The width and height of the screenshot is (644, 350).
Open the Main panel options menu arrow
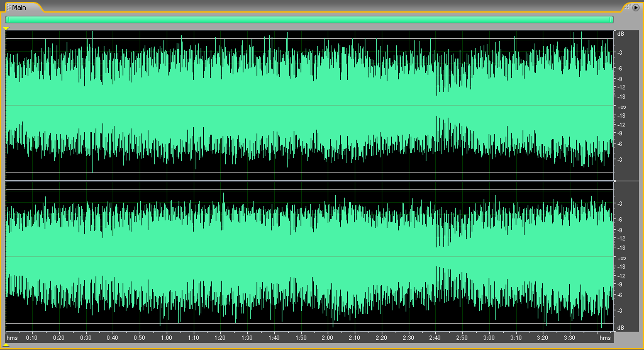pyautogui.click(x=635, y=7)
